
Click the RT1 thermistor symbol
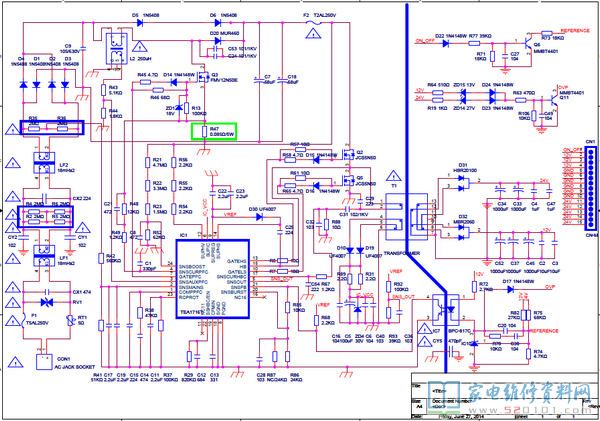[70, 321]
